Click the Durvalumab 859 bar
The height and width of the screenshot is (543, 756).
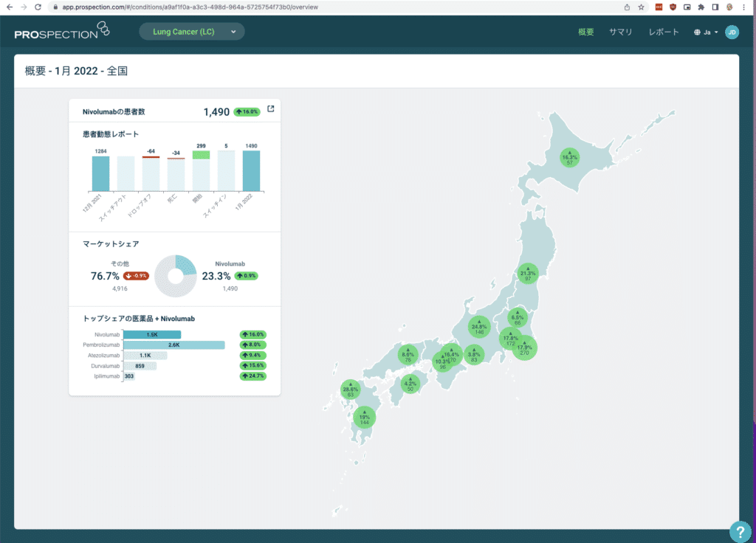pyautogui.click(x=140, y=366)
